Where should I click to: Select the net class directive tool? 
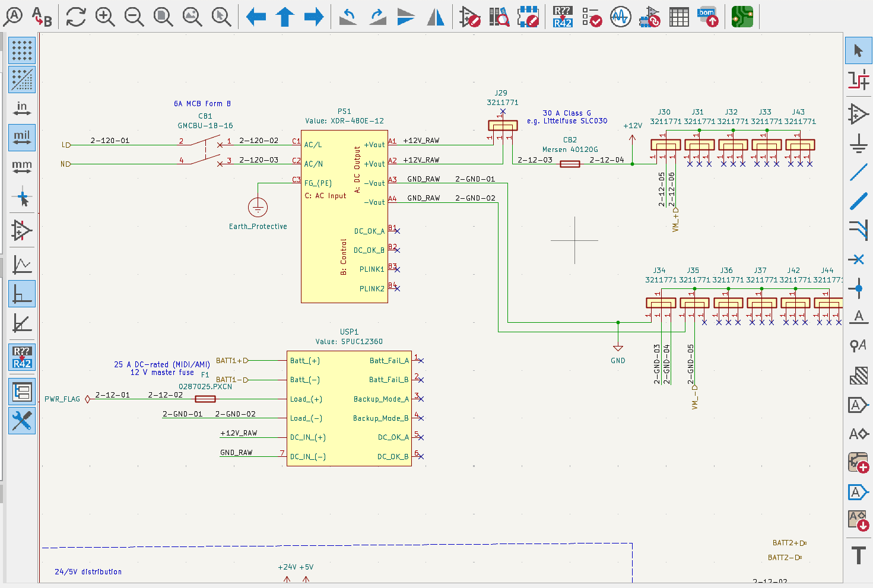pyautogui.click(x=858, y=347)
